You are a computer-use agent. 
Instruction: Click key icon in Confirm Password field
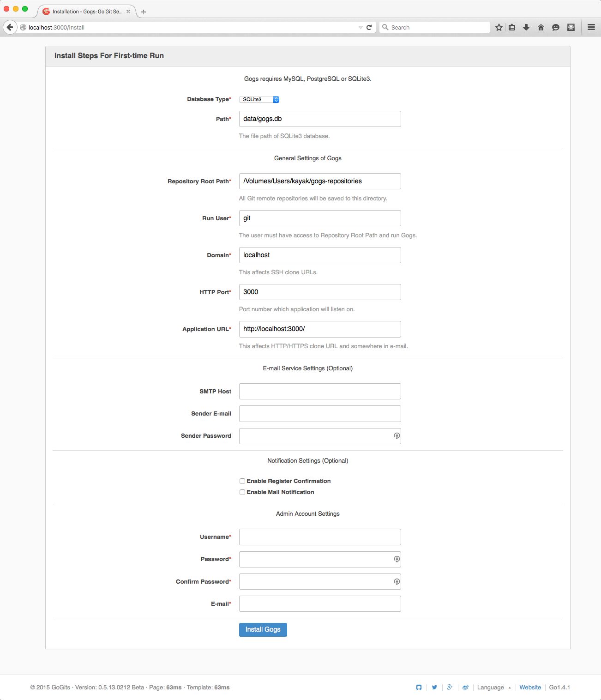[x=397, y=581]
